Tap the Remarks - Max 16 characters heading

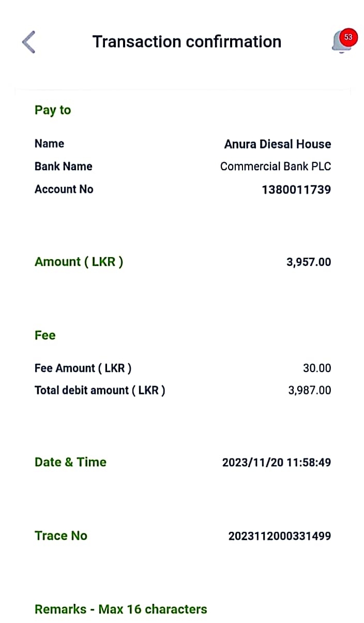click(120, 609)
